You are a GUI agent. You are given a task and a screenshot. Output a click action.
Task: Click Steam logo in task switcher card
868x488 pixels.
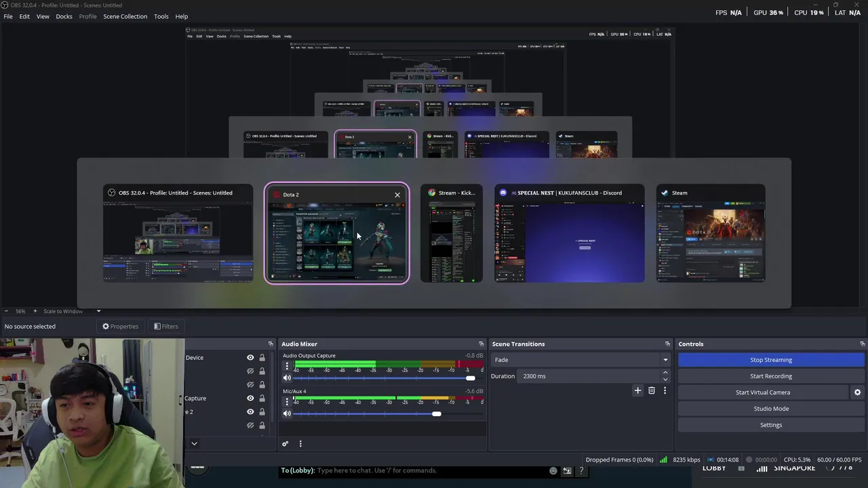(x=665, y=192)
